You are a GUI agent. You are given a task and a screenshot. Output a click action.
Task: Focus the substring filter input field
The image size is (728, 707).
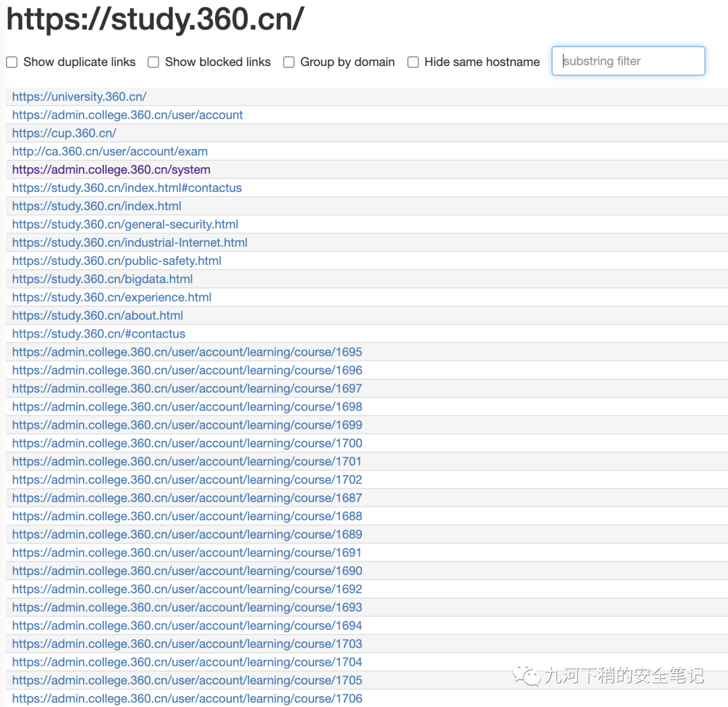coord(628,61)
